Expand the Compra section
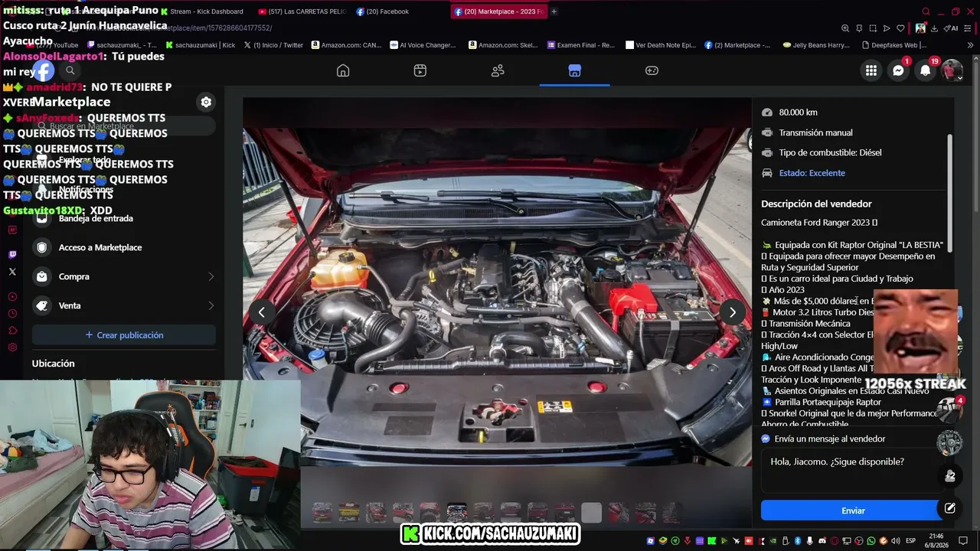 coord(124,276)
